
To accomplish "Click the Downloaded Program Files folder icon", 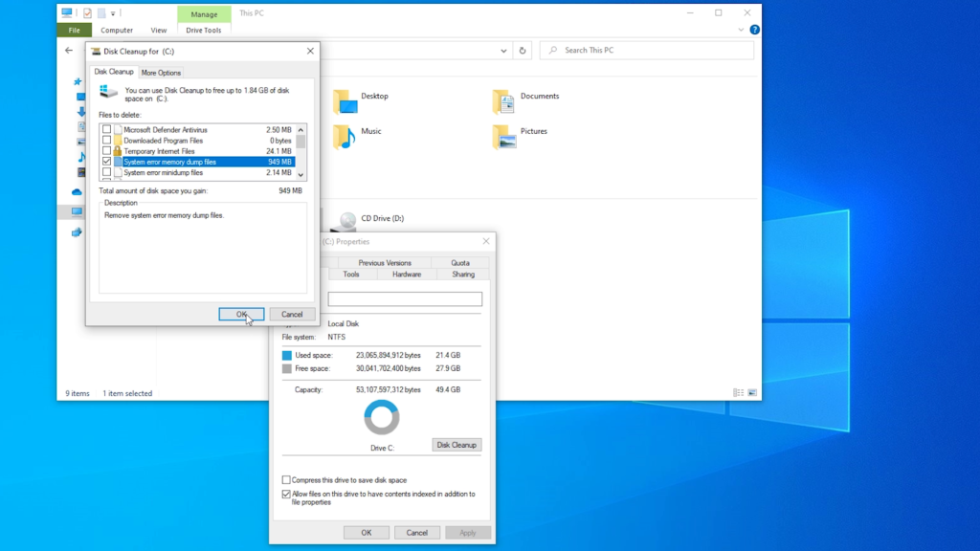I will (x=118, y=141).
